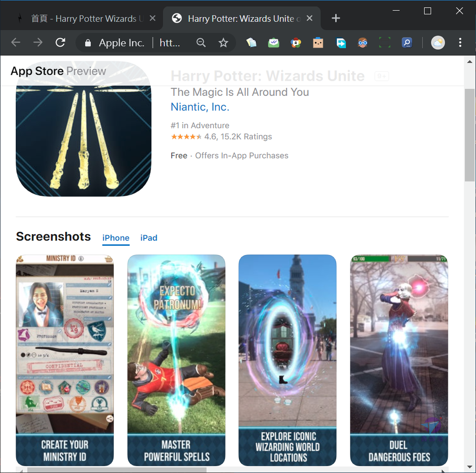Reload the page with the refresh icon
Viewport: 476px width, 473px height.
[60, 42]
